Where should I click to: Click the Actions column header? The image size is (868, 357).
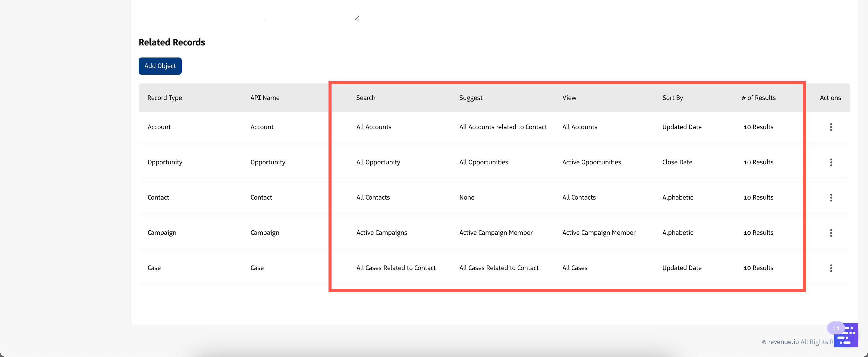[x=830, y=98]
